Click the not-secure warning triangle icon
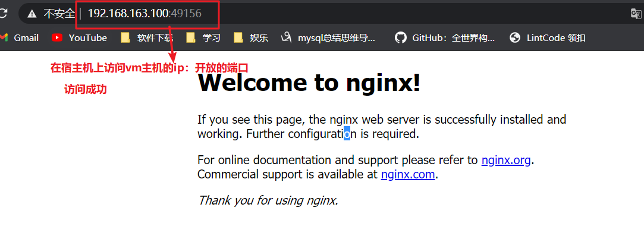The image size is (644, 248). tap(32, 14)
